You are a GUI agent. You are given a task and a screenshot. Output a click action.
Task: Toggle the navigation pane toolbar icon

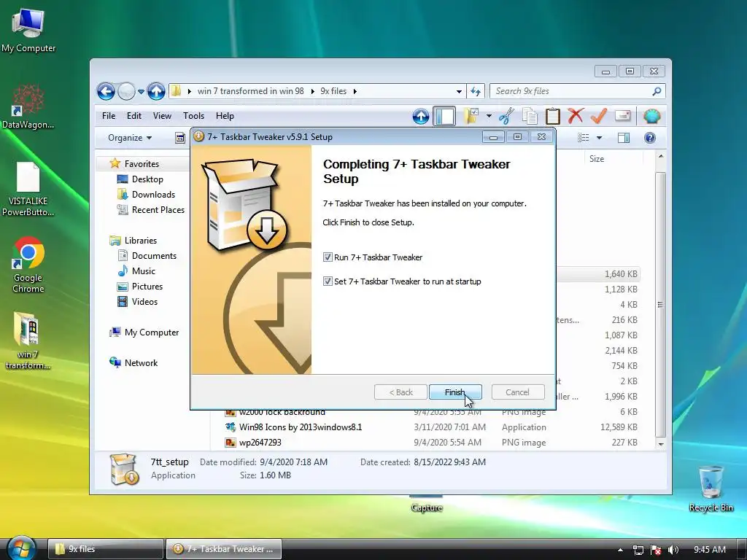pos(444,116)
